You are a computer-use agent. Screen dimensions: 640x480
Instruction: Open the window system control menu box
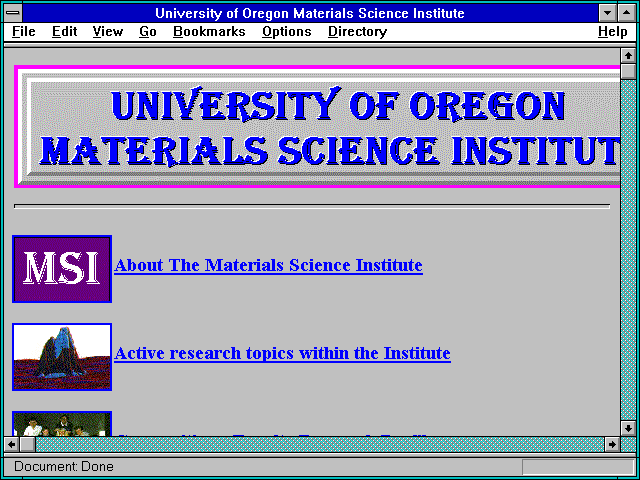pos(13,13)
